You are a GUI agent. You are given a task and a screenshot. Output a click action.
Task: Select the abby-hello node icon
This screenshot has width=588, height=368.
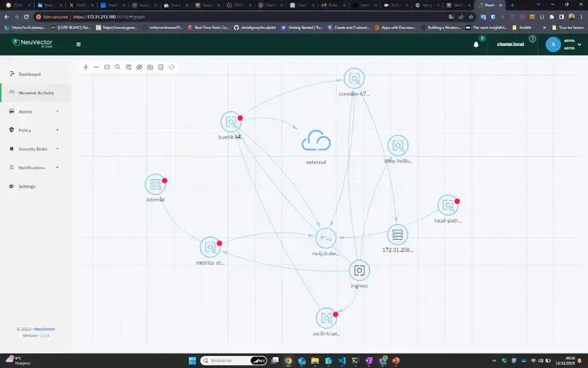(397, 146)
